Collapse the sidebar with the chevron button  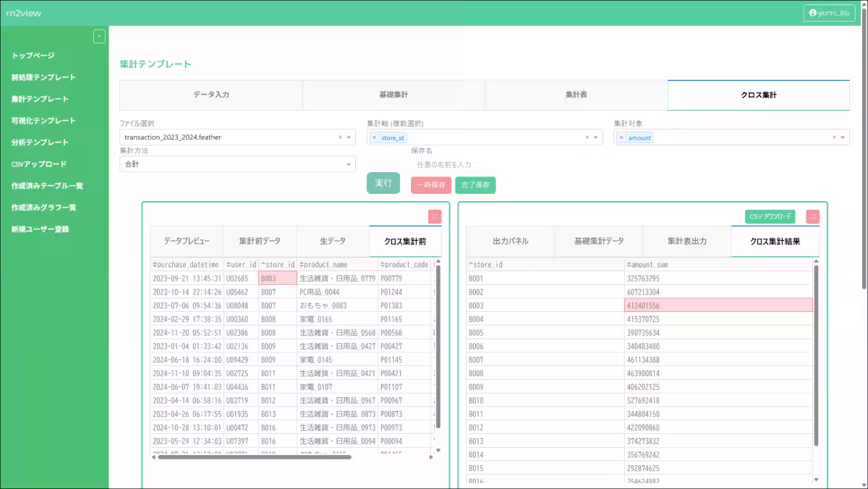100,37
